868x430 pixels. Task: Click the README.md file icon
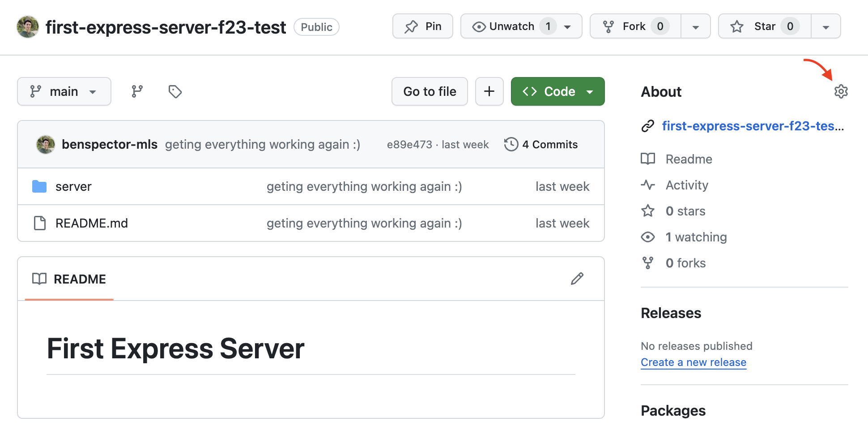39,223
